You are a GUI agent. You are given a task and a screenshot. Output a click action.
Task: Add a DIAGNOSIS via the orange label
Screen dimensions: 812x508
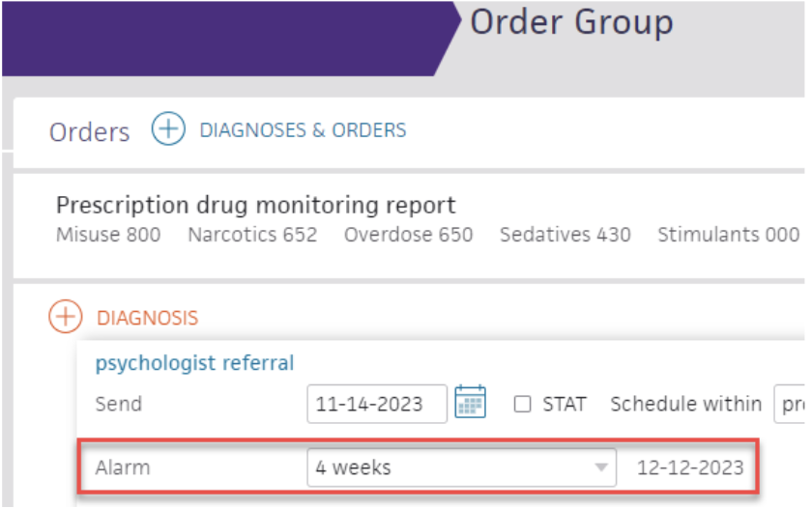148,318
